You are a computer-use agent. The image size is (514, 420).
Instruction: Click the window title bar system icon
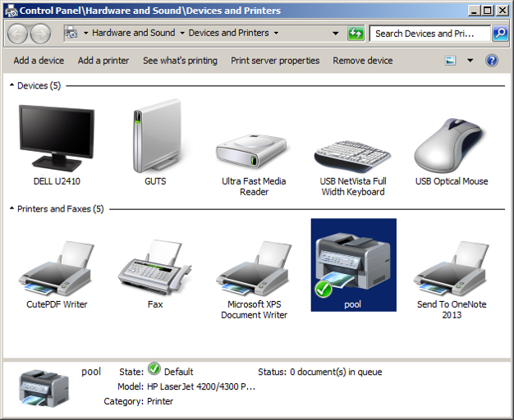[x=11, y=11]
